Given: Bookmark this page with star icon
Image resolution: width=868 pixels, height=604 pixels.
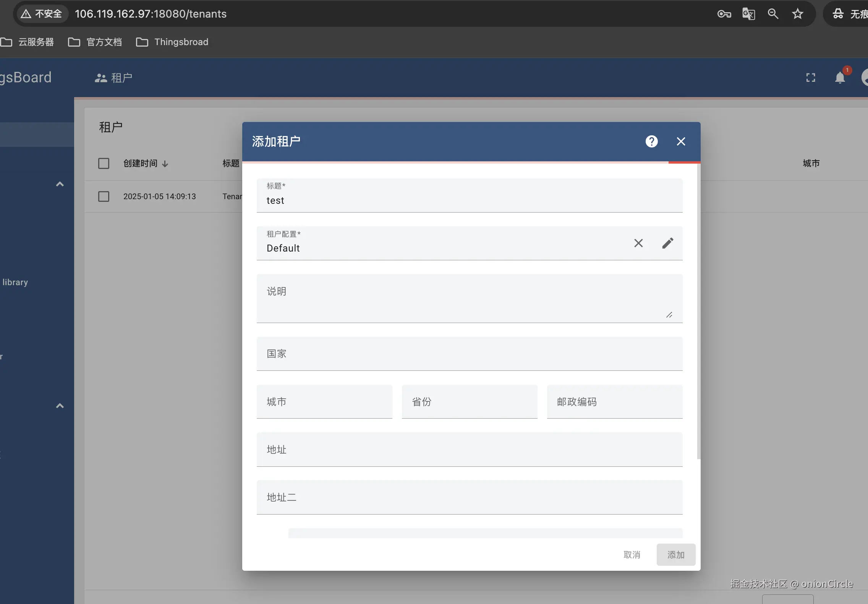Looking at the screenshot, I should (x=797, y=14).
